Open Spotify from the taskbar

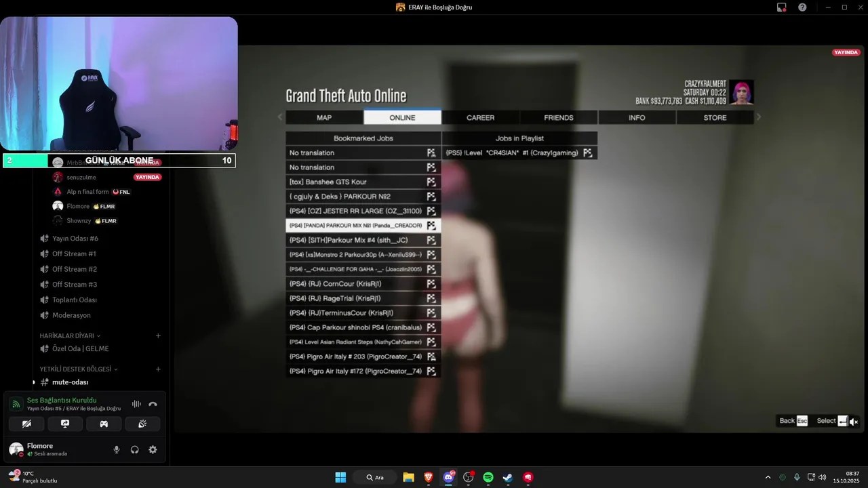coord(488,477)
